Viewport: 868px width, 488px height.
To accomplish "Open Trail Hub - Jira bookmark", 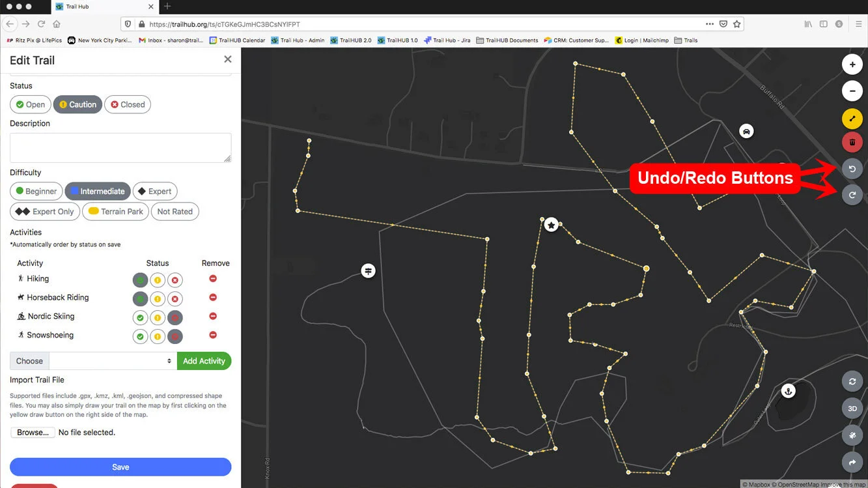I will coord(447,40).
